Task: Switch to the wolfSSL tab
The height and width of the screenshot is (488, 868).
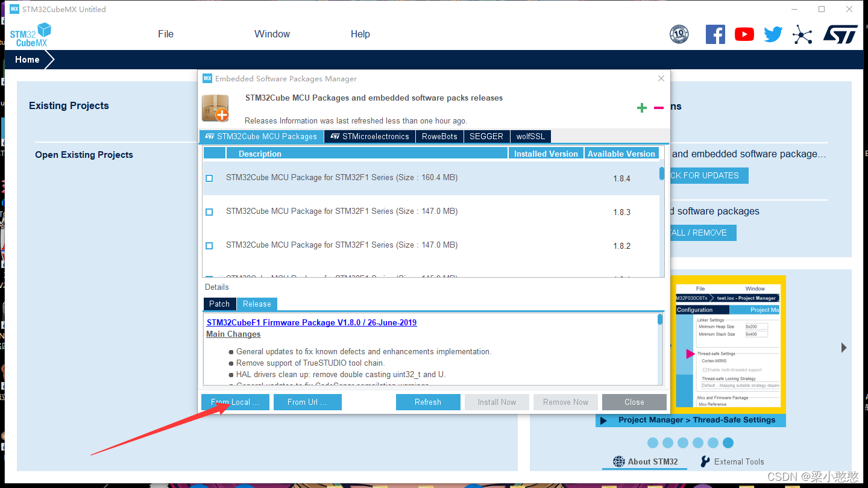Action: pyautogui.click(x=530, y=137)
